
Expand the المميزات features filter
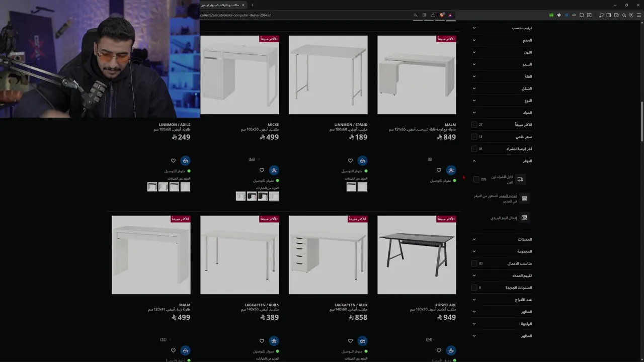coord(502,239)
